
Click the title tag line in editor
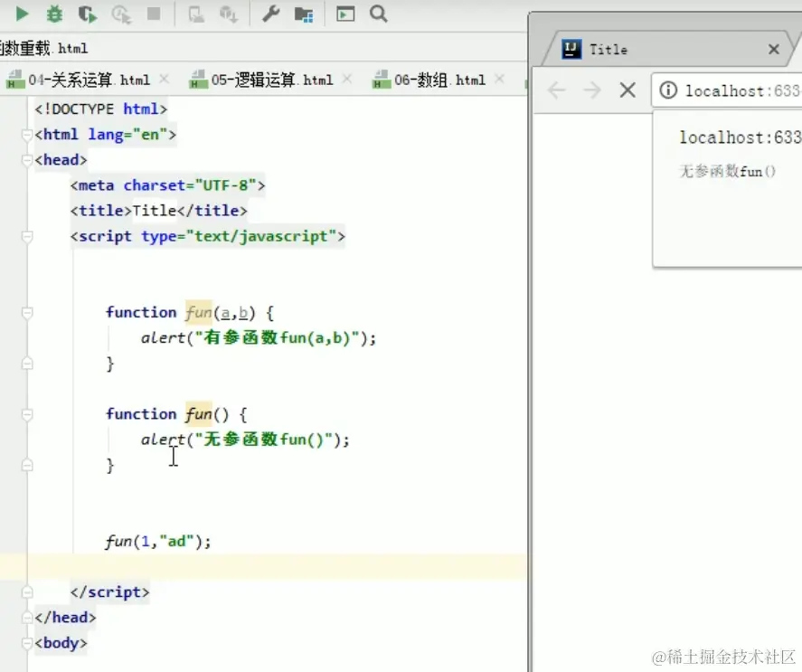pyautogui.click(x=158, y=211)
